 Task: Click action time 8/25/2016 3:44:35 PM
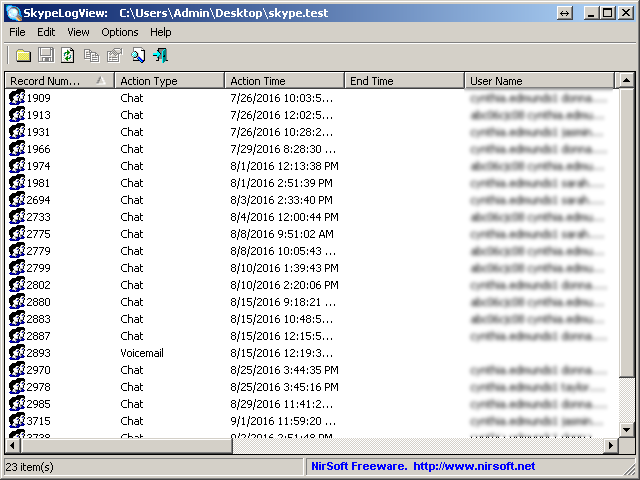click(x=284, y=370)
